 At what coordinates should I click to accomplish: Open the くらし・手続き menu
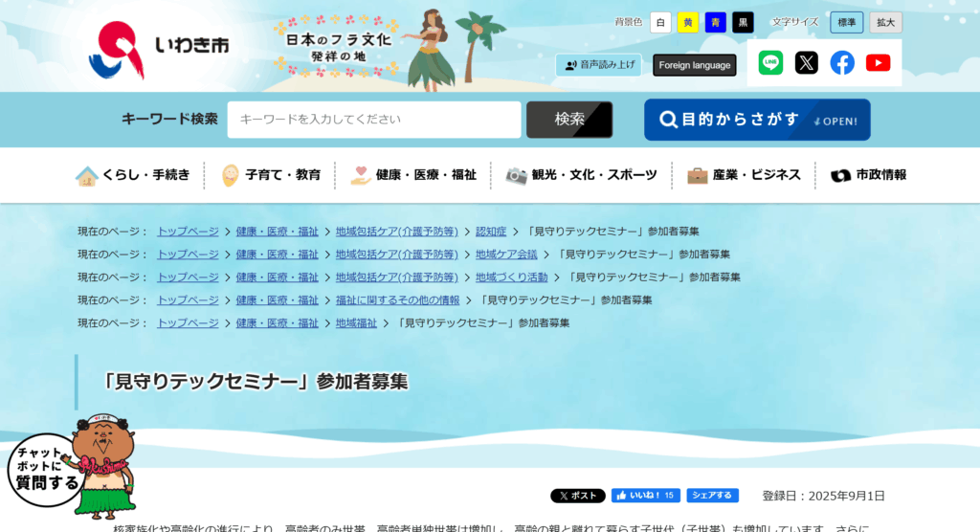pos(134,175)
